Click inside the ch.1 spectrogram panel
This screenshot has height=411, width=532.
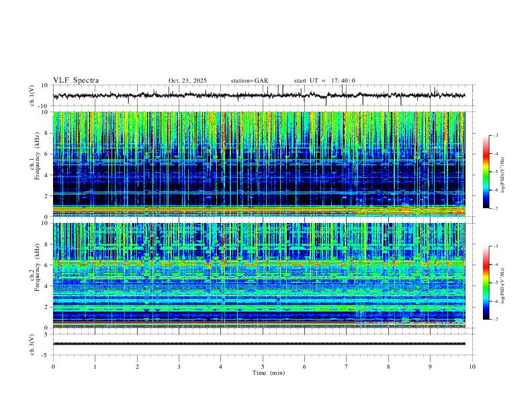[259, 164]
